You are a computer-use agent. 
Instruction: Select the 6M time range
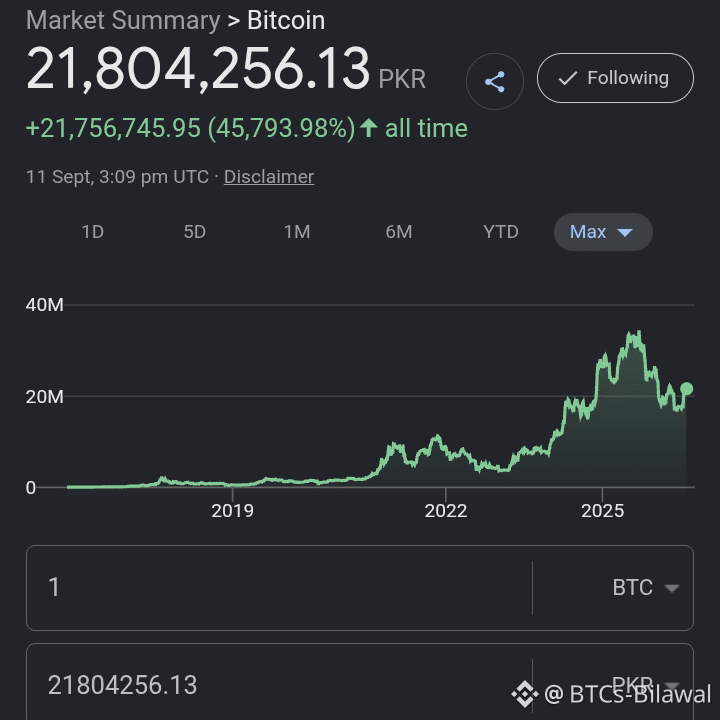click(x=399, y=232)
